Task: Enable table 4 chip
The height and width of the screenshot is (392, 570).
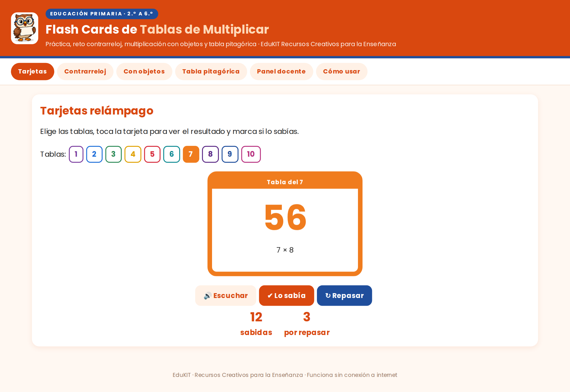Action: click(x=133, y=154)
